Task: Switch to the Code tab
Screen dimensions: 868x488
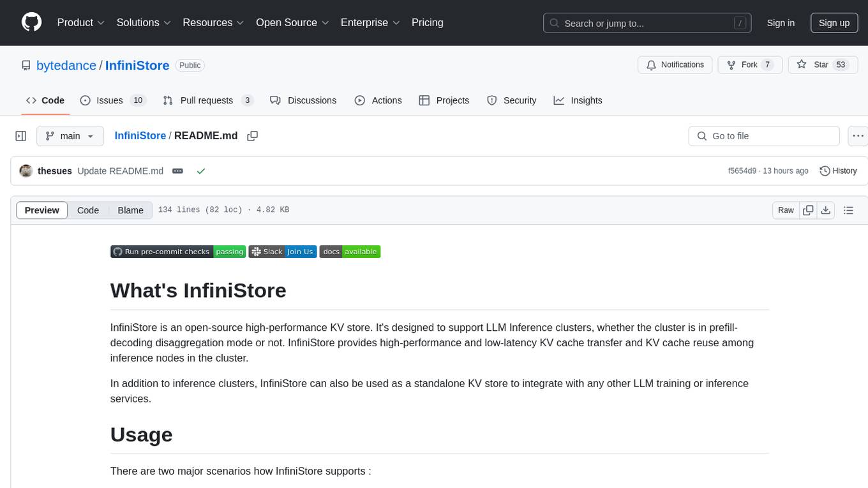Action: coord(45,100)
